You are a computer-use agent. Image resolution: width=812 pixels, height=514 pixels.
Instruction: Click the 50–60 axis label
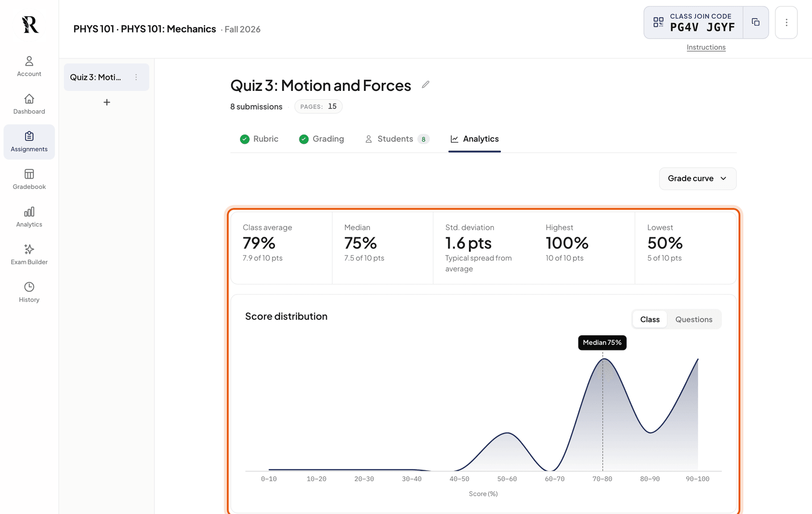507,479
